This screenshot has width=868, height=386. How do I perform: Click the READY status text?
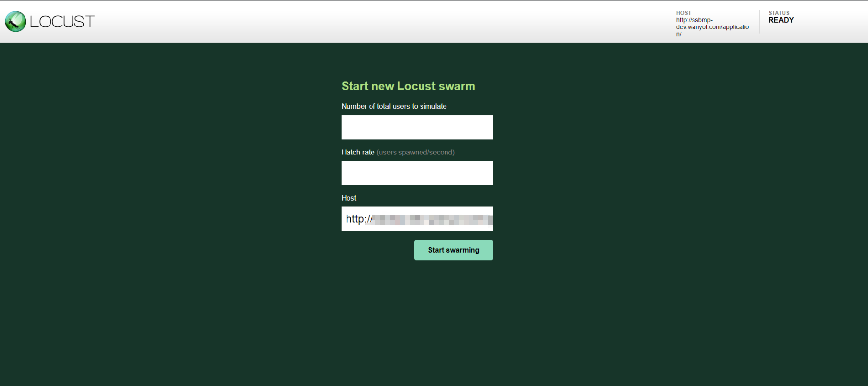pos(781,20)
